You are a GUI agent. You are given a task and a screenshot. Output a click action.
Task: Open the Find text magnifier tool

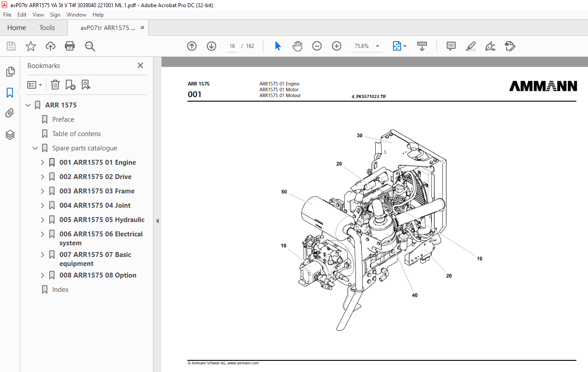tap(90, 46)
